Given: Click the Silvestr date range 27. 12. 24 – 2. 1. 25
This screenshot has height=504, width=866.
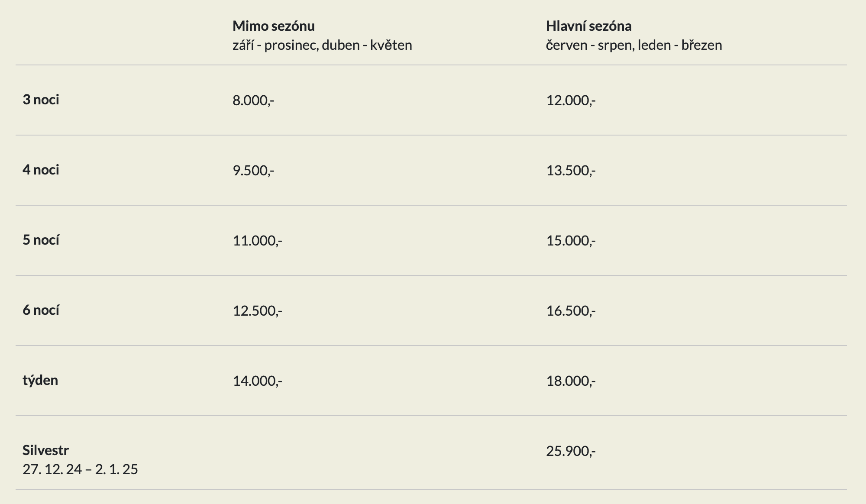Looking at the screenshot, I should (x=80, y=469).
